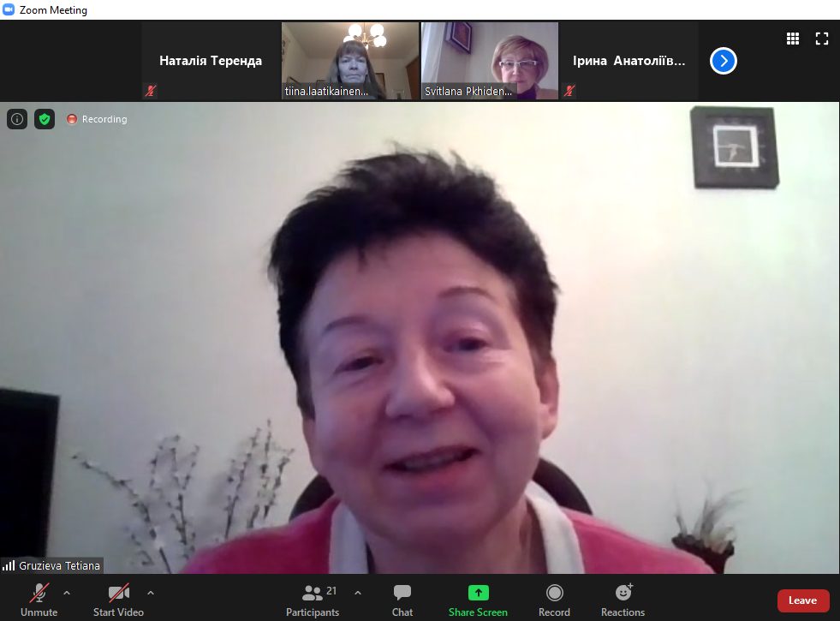Open the Chat panel
Image resolution: width=840 pixels, height=621 pixels.
coord(402,600)
